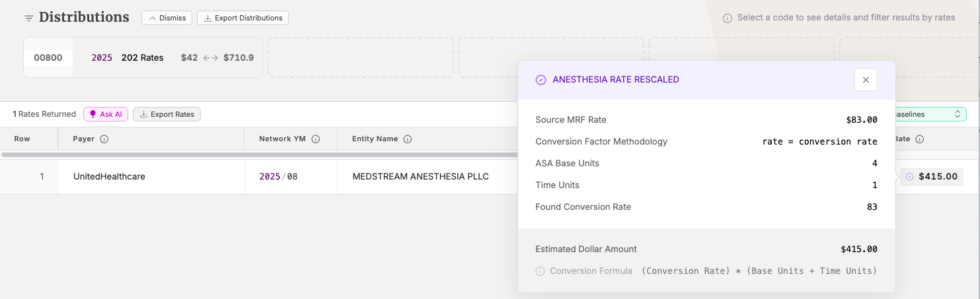Click the info icon next to Payer

tap(104, 139)
